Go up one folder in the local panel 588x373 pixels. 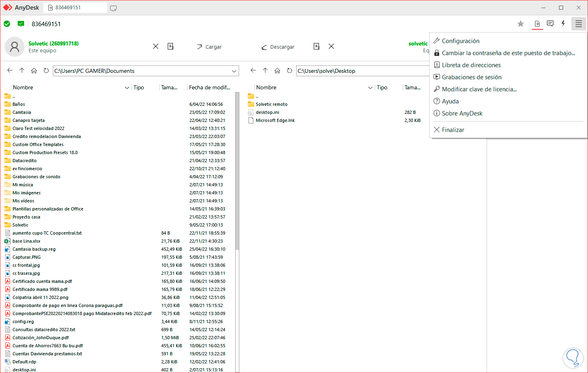[22, 70]
